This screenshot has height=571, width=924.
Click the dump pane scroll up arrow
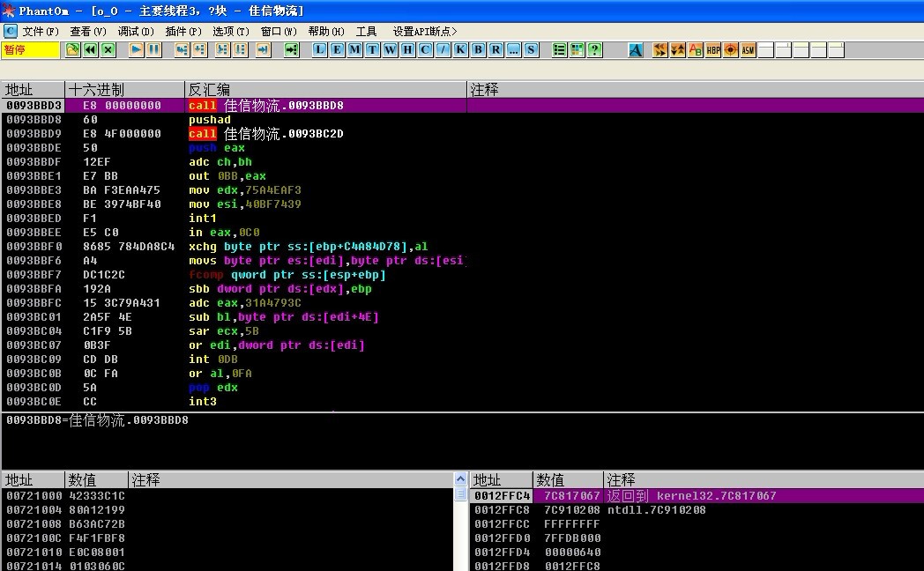(x=461, y=478)
